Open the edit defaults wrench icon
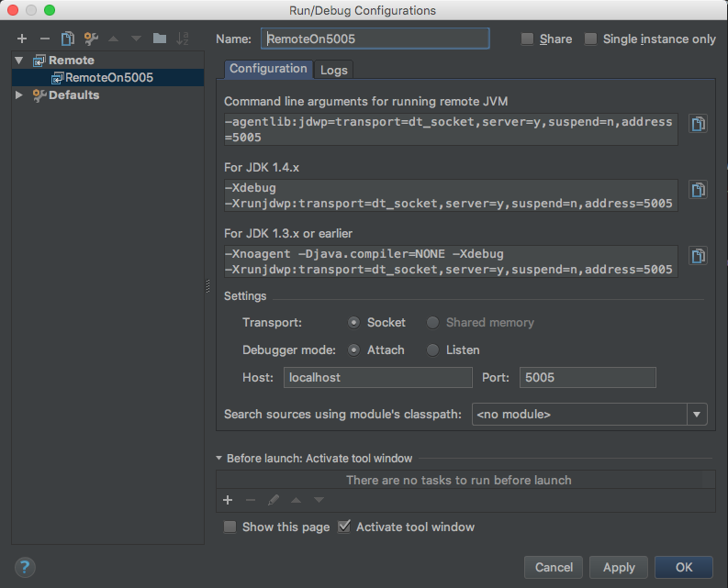 (x=91, y=39)
